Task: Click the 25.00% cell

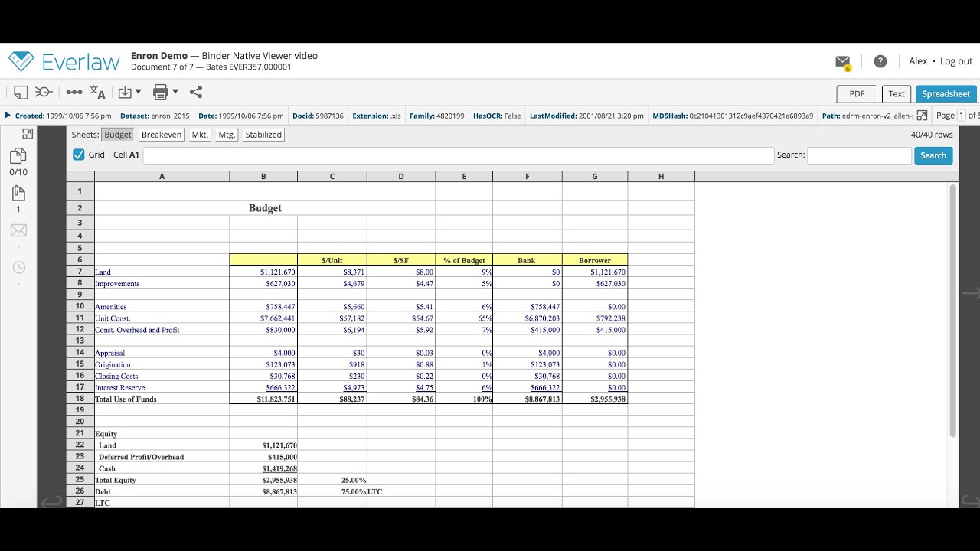Action: [332, 481]
